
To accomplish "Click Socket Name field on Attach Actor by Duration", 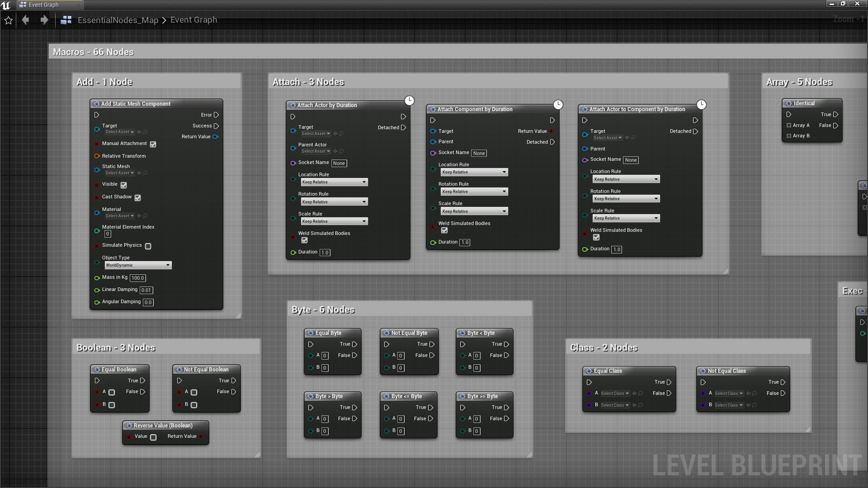I will pos(339,163).
